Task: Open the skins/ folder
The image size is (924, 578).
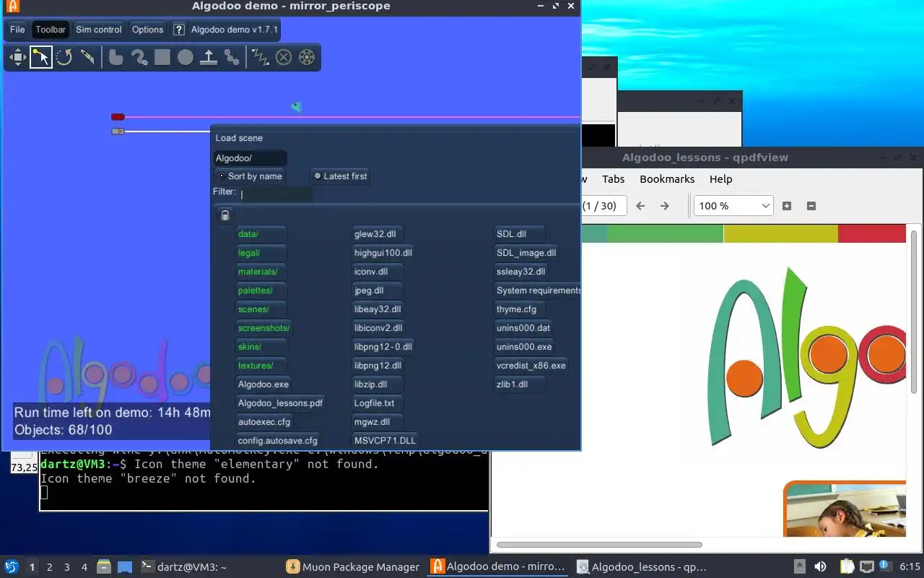Action: (261, 347)
